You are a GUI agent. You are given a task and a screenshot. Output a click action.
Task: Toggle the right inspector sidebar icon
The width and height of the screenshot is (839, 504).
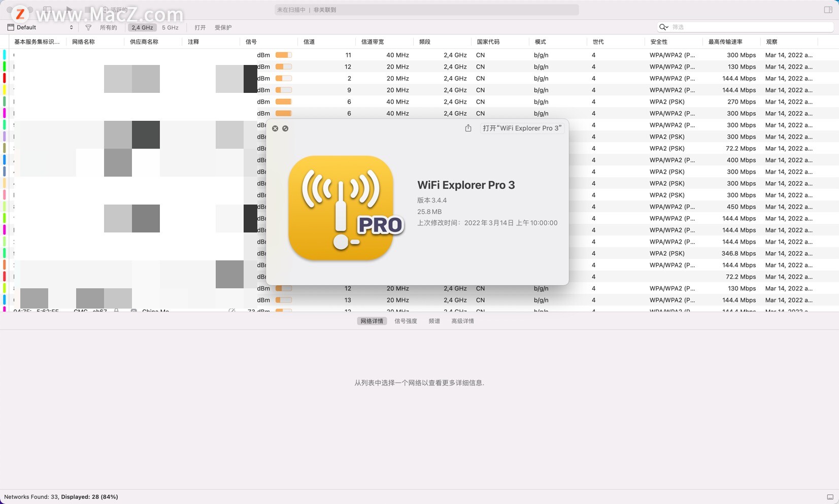[x=828, y=10]
